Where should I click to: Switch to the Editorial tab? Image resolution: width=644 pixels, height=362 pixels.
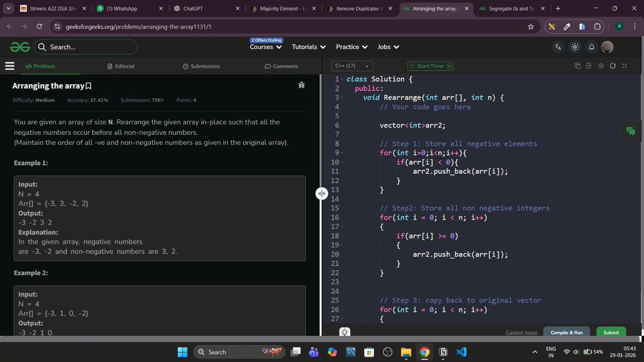(x=121, y=66)
